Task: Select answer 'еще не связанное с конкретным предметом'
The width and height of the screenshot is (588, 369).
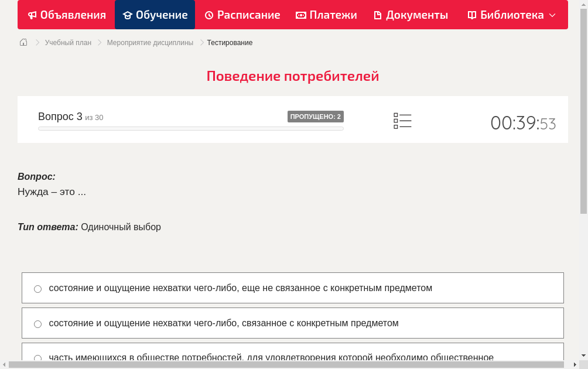Action: pyautogui.click(x=38, y=289)
